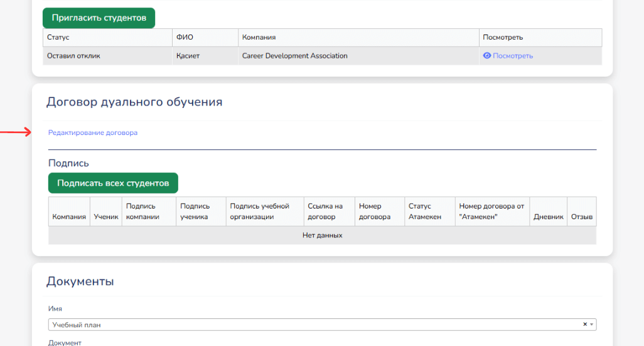The image size is (644, 346).
Task: Follow the blue Посмотреть link in the row
Action: [x=512, y=56]
